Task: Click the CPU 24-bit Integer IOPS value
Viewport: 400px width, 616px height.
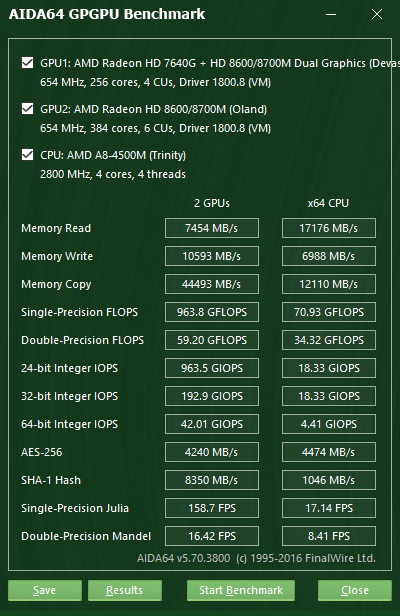Action: (329, 368)
